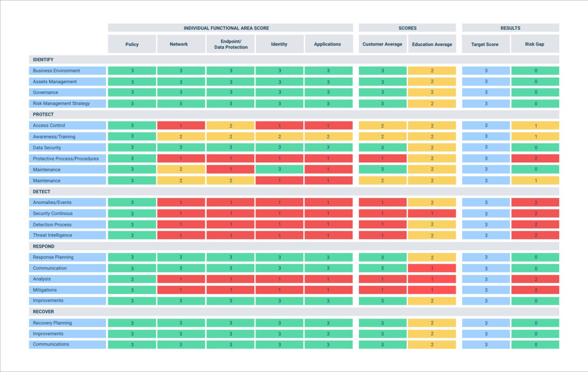588x372 pixels.
Task: Select the Endpoint/Data Protection header
Action: (230, 44)
